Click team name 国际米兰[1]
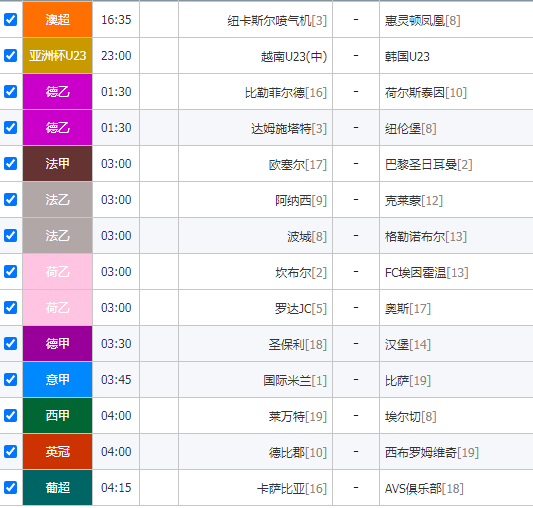This screenshot has height=508, width=533. pyautogui.click(x=295, y=381)
